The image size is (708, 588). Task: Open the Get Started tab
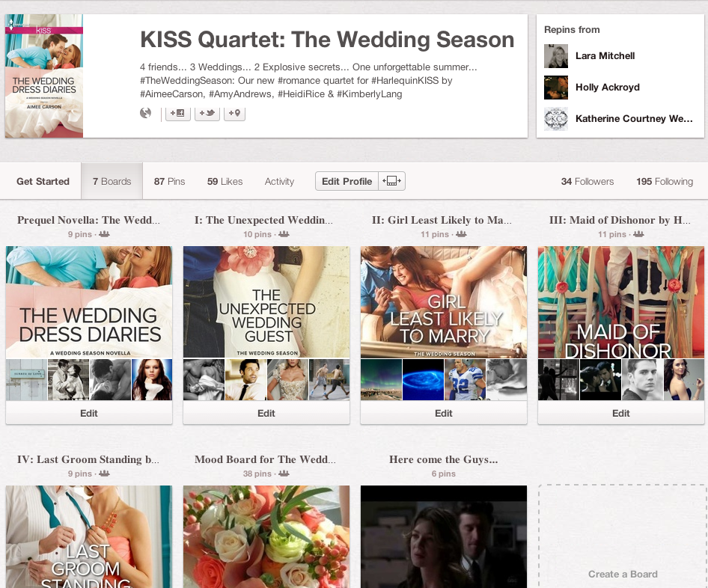point(43,181)
